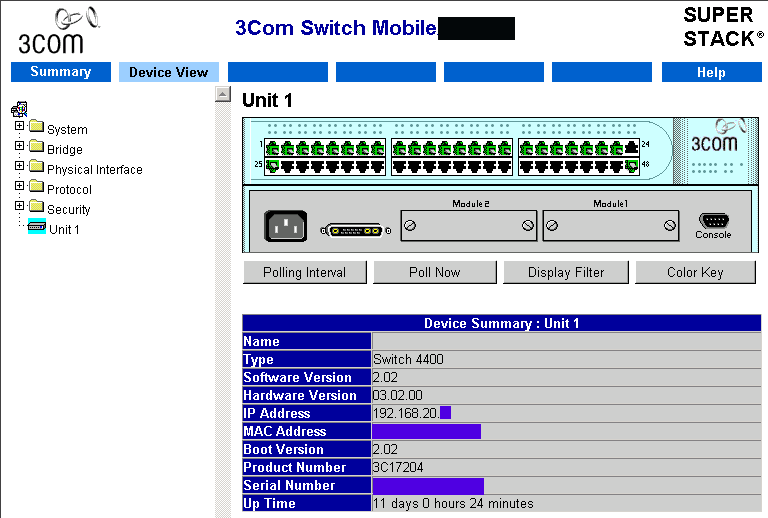The image size is (768, 518).
Task: Click the Up Time value
Action: pos(453,503)
